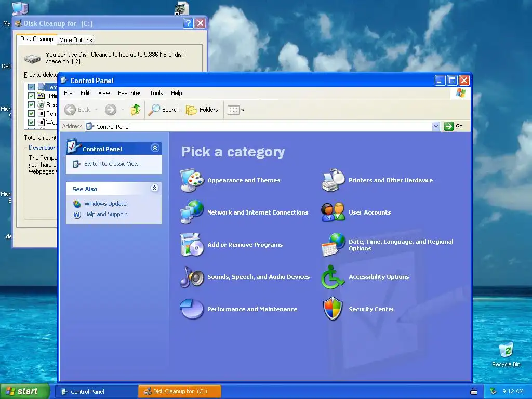Open the Security Center shield icon
Image resolution: width=532 pixels, height=399 pixels.
click(x=333, y=309)
